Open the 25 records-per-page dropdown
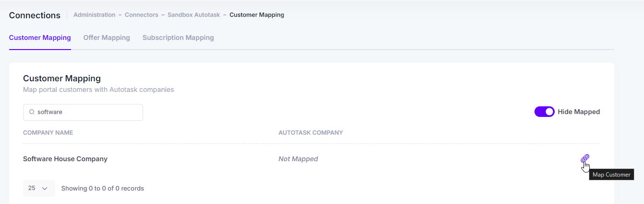Screen dimensions: 644x204 39,188
